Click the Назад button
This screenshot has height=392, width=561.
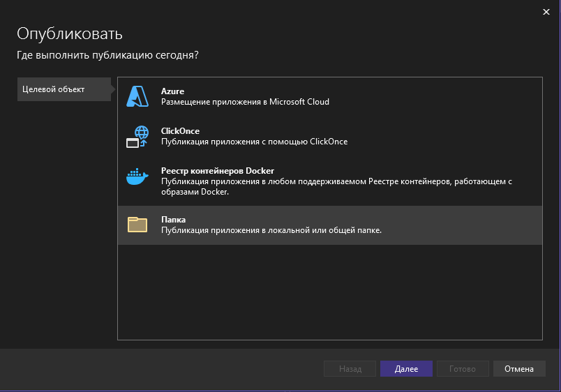350,369
